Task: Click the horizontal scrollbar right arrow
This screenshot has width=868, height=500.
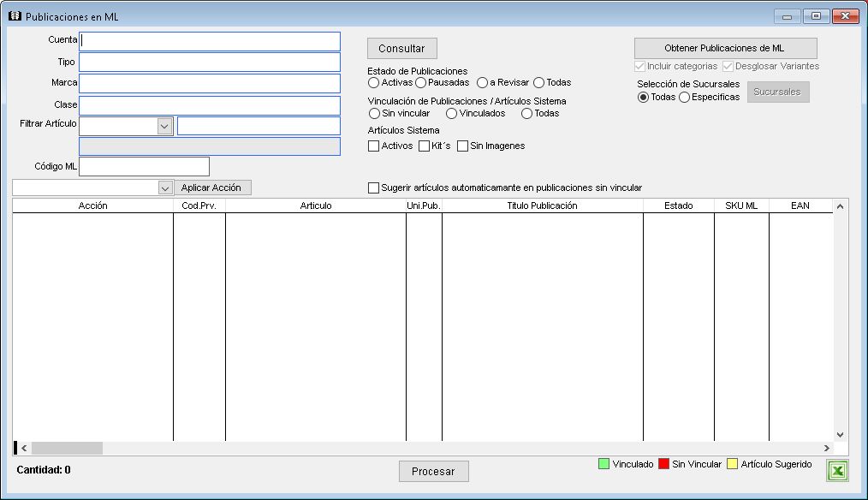Action: pos(826,448)
